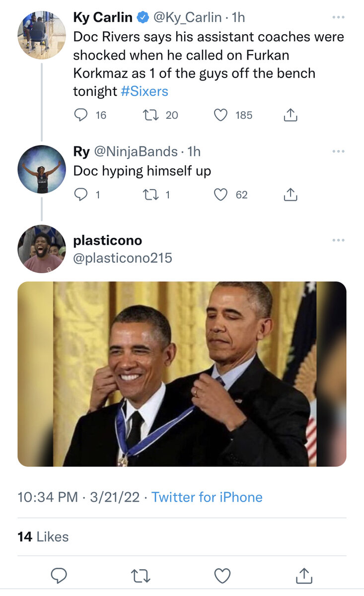Open plasticono's profile avatar
Viewport: 364px width, 596px height.
click(41, 249)
